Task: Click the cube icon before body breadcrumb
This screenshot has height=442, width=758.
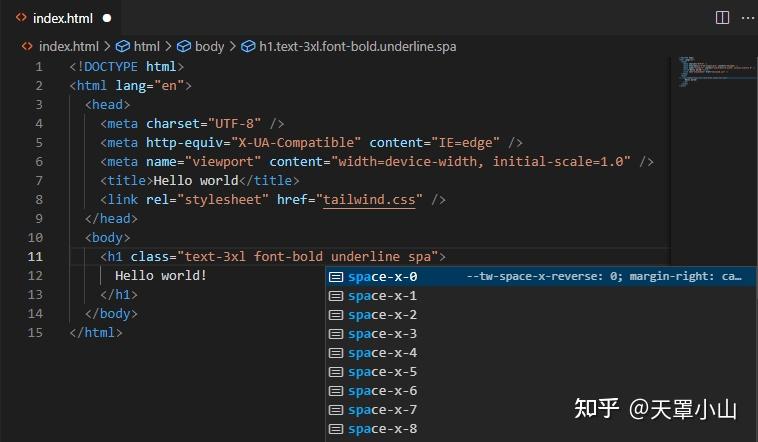Action: (184, 46)
